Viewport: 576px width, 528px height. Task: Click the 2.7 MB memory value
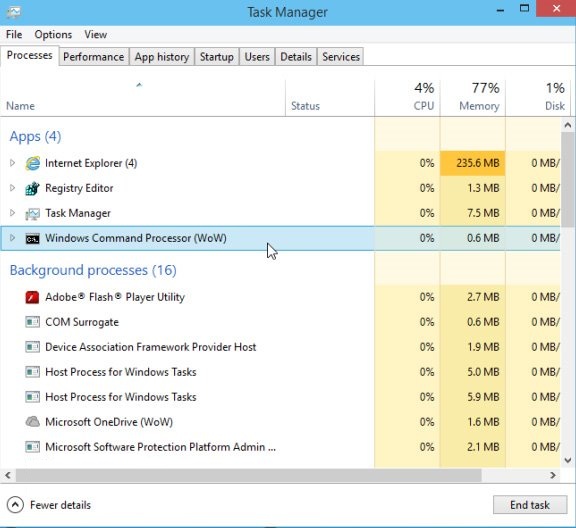(483, 297)
